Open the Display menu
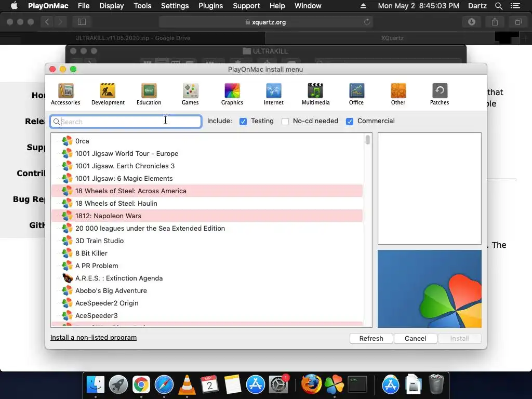 [x=111, y=6]
